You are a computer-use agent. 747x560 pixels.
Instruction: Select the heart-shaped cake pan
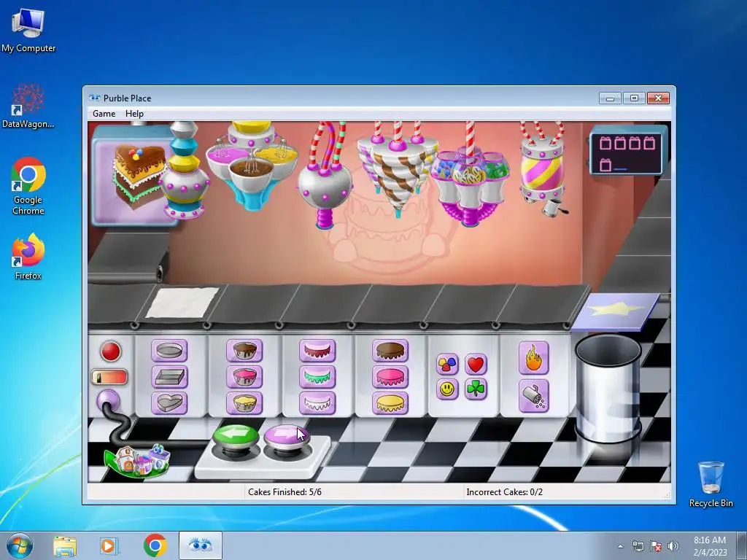coord(169,402)
